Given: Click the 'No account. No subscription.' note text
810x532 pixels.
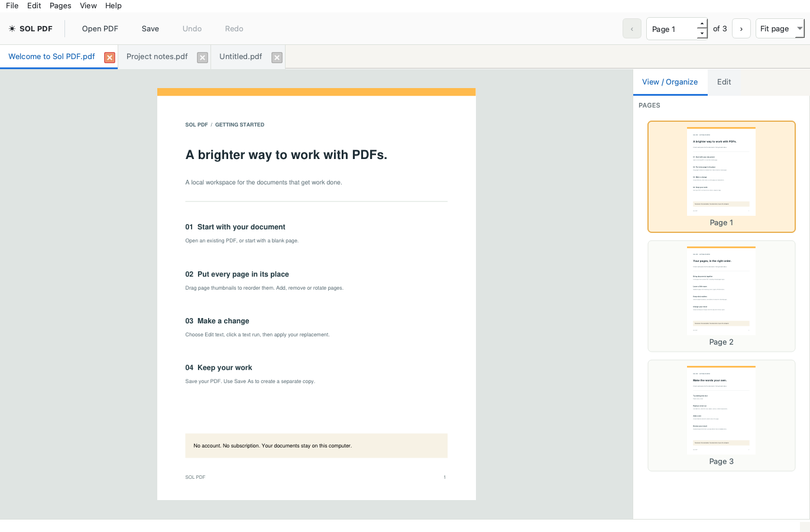Looking at the screenshot, I should [x=273, y=446].
